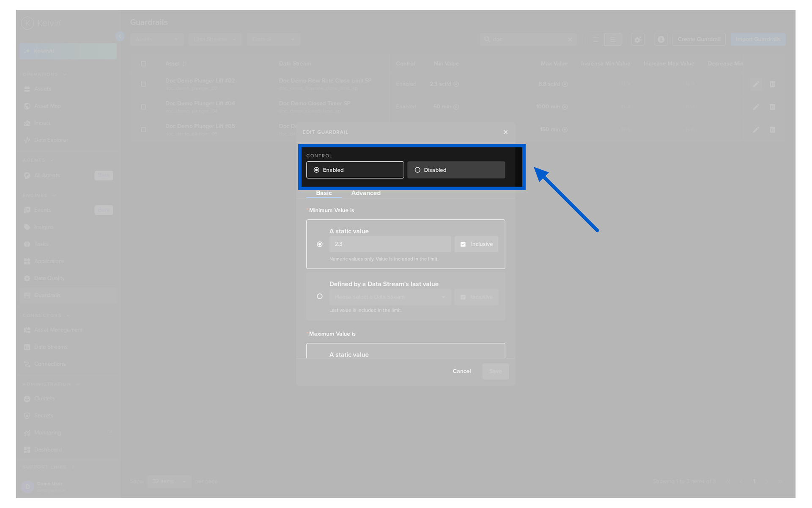Click the guardrails search field

coord(528,39)
